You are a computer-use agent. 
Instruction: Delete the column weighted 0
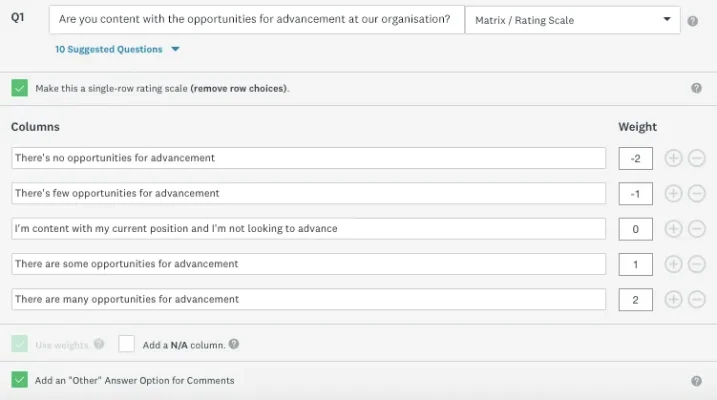(697, 228)
